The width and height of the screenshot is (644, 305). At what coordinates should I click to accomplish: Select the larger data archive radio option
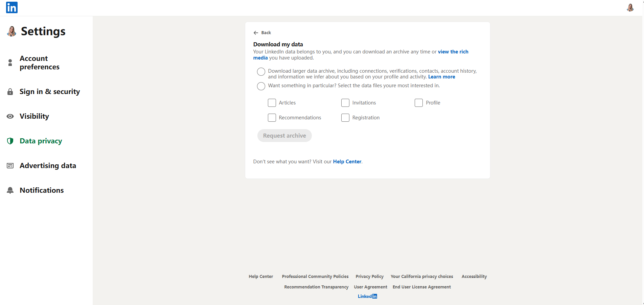point(261,72)
